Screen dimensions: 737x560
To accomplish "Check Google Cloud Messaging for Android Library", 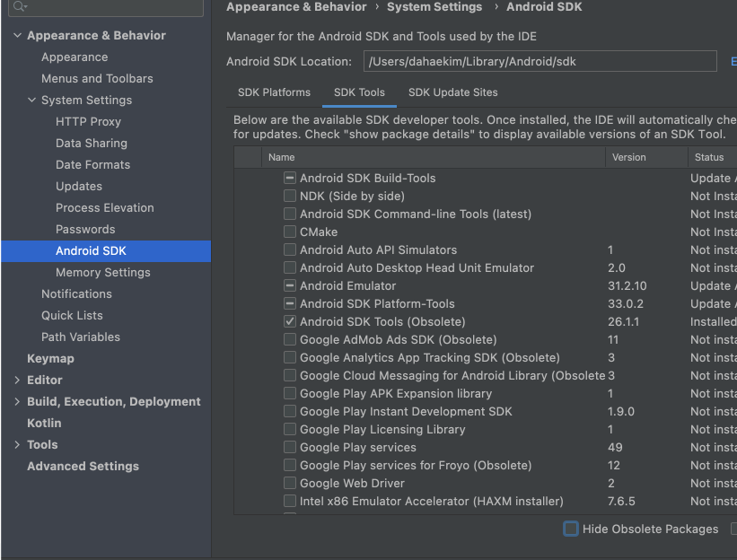I will 290,375.
